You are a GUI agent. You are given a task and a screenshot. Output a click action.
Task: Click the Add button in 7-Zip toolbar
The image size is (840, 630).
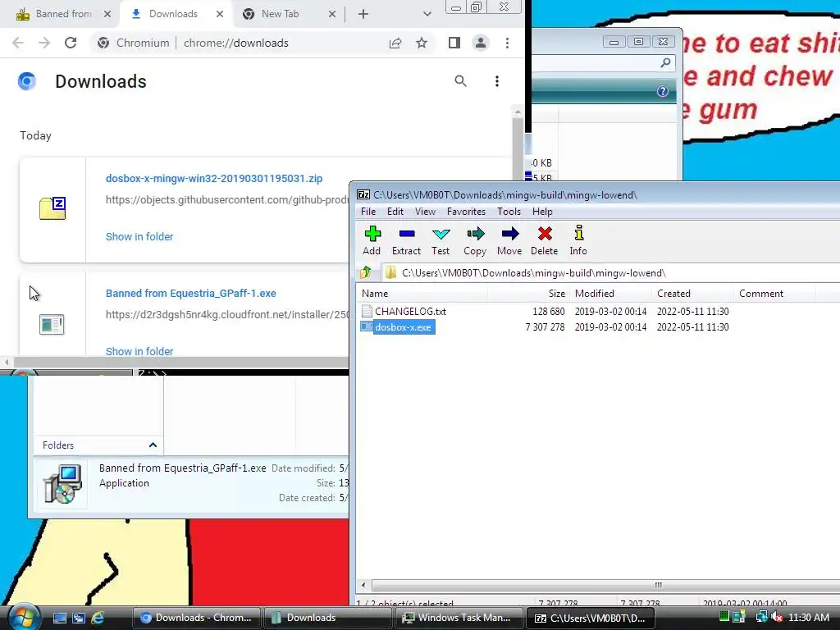point(372,240)
